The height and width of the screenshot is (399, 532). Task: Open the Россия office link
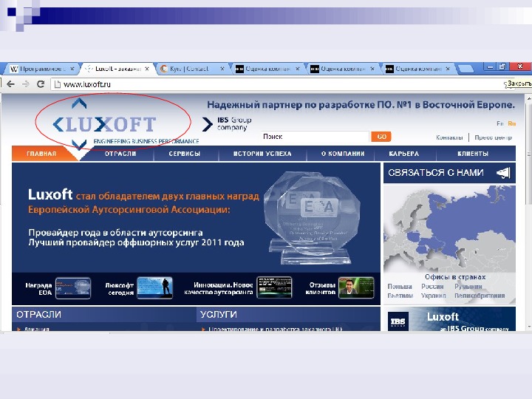(x=432, y=287)
